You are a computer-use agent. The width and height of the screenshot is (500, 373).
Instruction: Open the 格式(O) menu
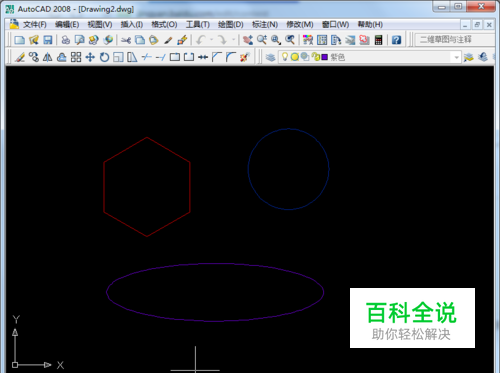164,25
